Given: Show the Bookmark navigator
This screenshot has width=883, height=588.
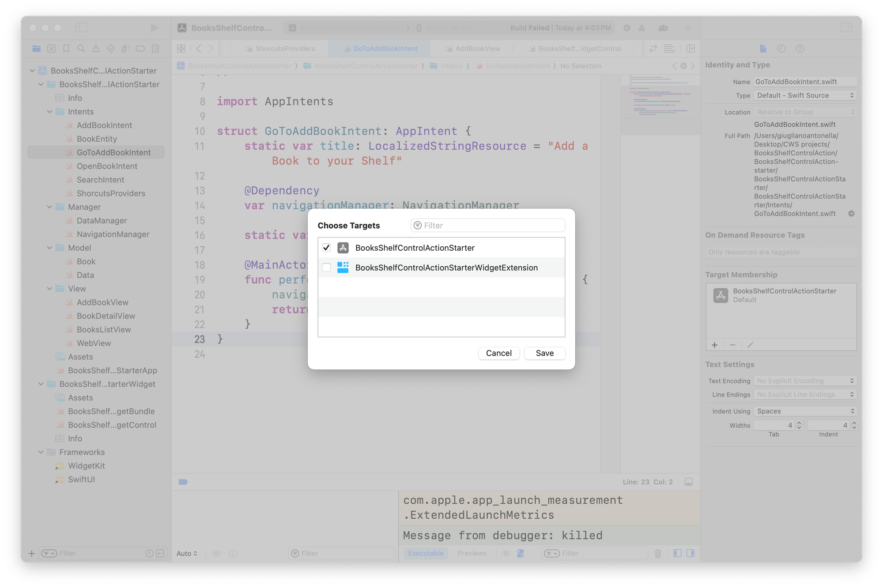Looking at the screenshot, I should pos(66,49).
